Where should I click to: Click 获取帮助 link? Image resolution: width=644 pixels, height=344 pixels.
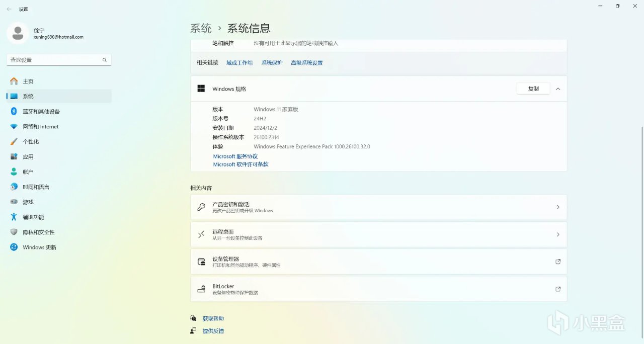[213, 318]
